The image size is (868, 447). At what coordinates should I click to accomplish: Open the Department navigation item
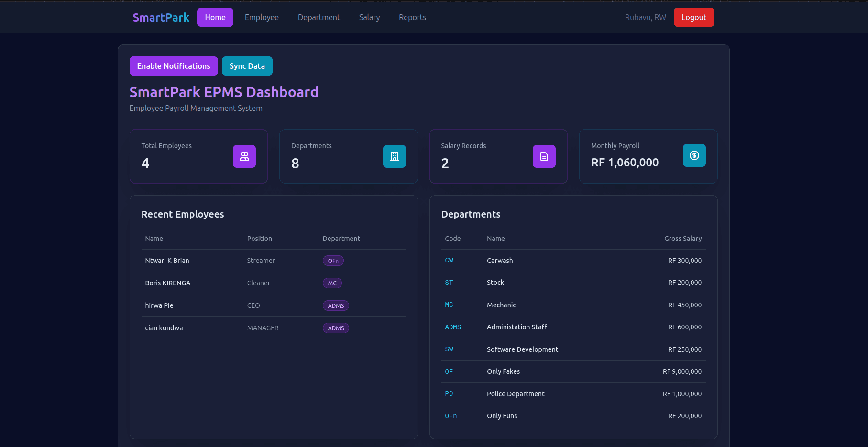coord(319,17)
